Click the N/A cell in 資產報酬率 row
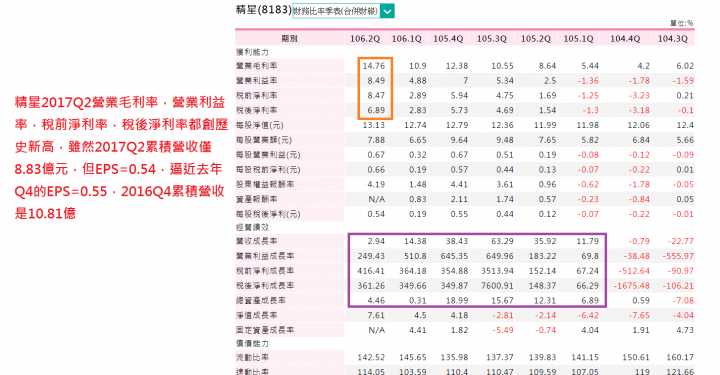Viewport: 720px width, 375px height. [x=378, y=199]
